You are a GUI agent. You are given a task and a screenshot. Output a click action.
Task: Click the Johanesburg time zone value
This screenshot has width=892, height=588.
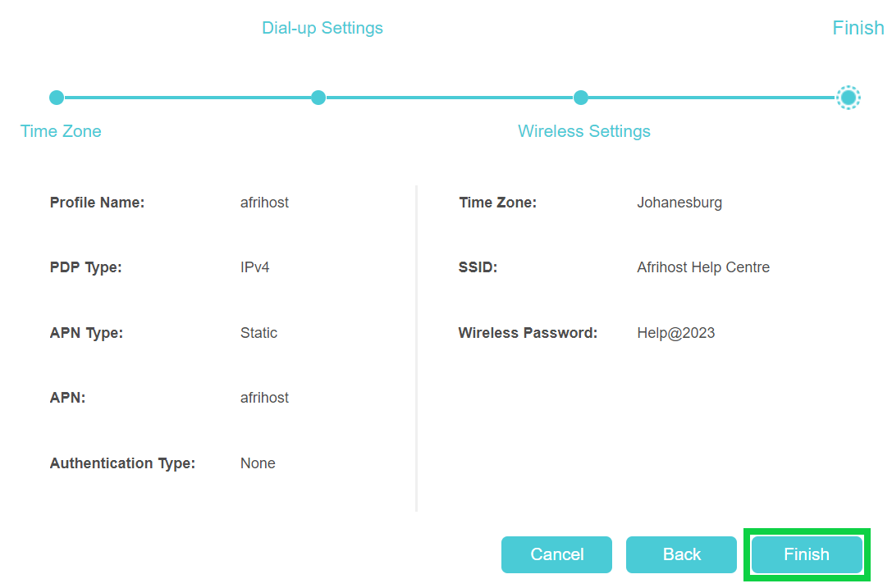[x=679, y=203]
